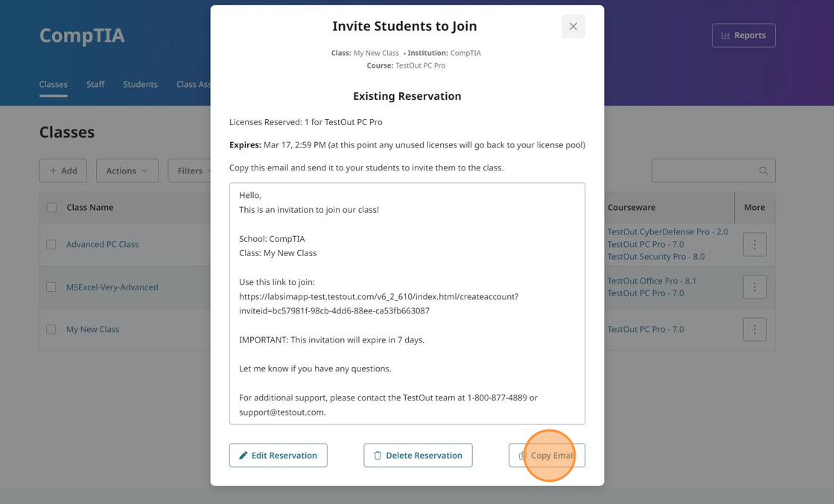Click the pencil icon on Edit Reservation
Image resolution: width=834 pixels, height=504 pixels.
click(x=243, y=456)
